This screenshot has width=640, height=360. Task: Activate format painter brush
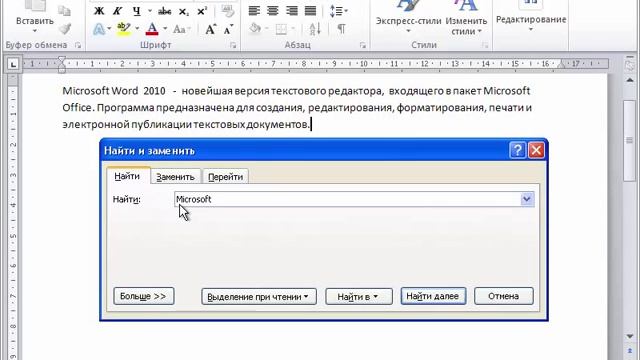[64, 29]
